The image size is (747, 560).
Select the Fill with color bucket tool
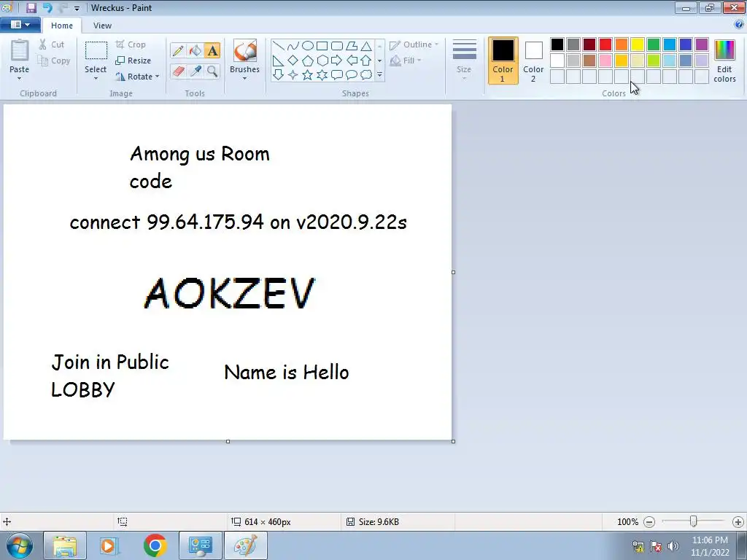pos(195,50)
